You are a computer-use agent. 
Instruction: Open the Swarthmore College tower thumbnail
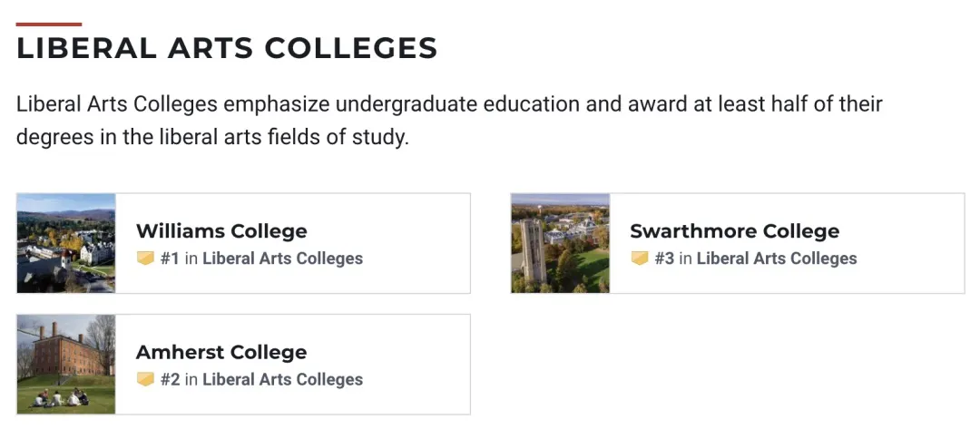(560, 243)
